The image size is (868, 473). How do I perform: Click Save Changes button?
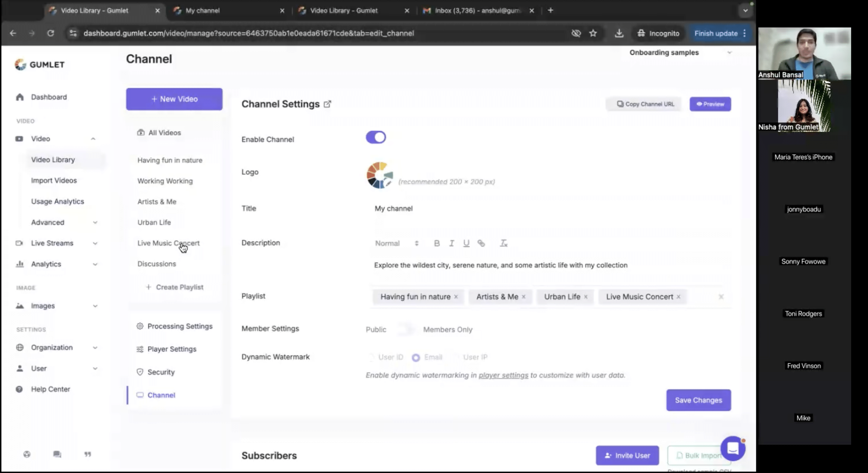coord(698,400)
